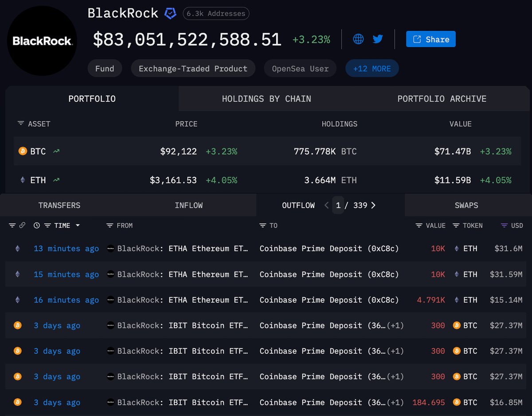This screenshot has height=416, width=532.
Task: Click the ETH token icon in $31.59M row
Action: coord(457,274)
